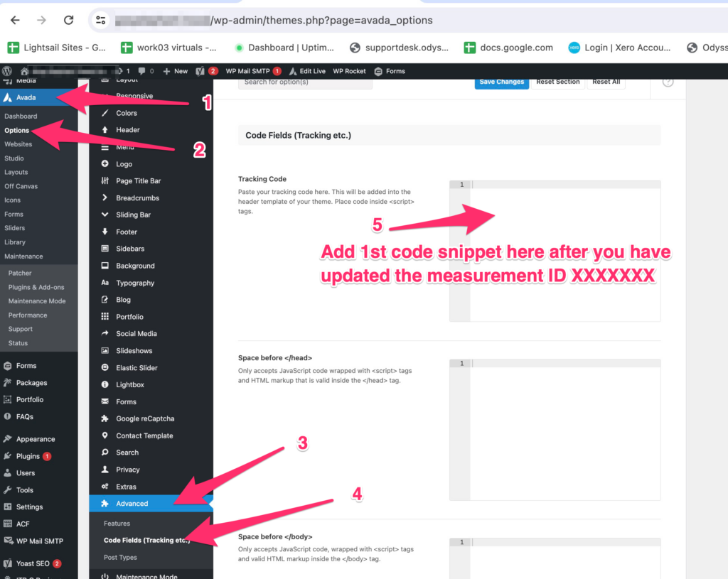
Task: Open WP Rocket in the admin bar
Action: coord(349,71)
